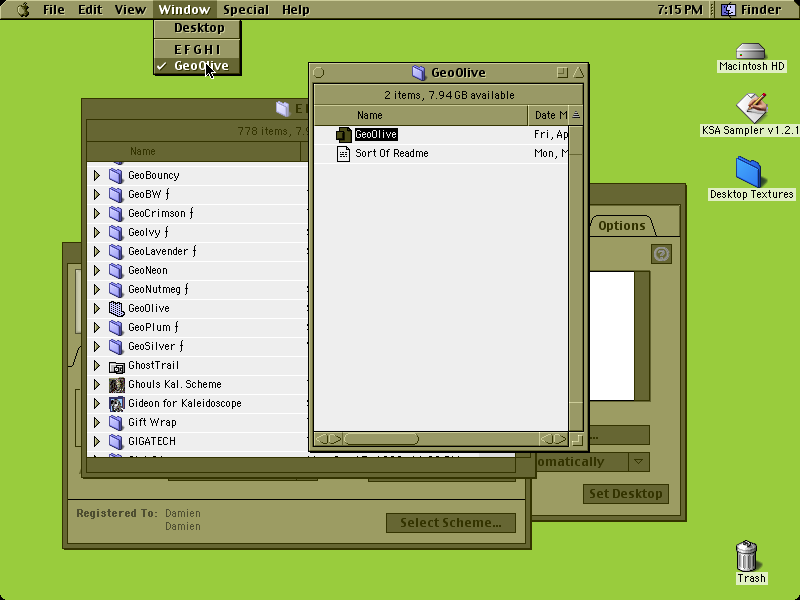800x600 pixels.
Task: Click the GIGATECH folder icon
Action: [116, 441]
